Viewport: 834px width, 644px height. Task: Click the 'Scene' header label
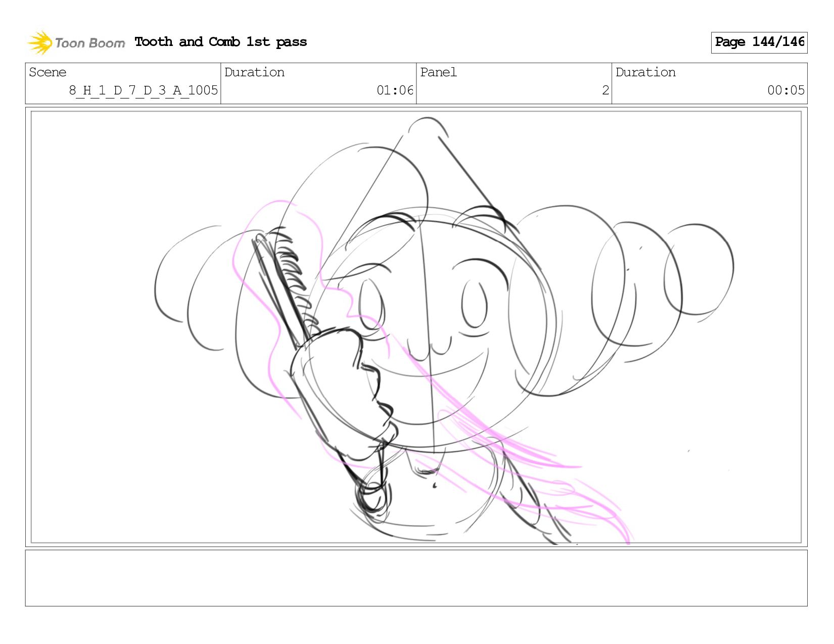48,72
